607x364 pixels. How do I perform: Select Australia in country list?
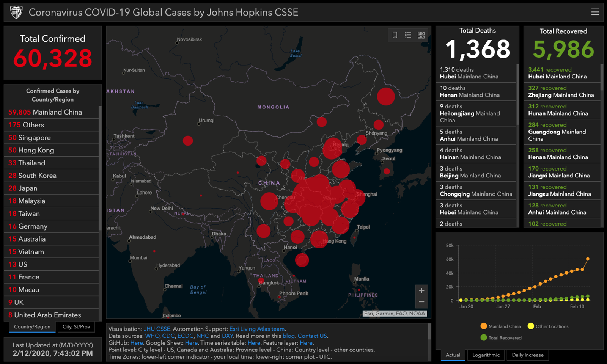pos(51,239)
